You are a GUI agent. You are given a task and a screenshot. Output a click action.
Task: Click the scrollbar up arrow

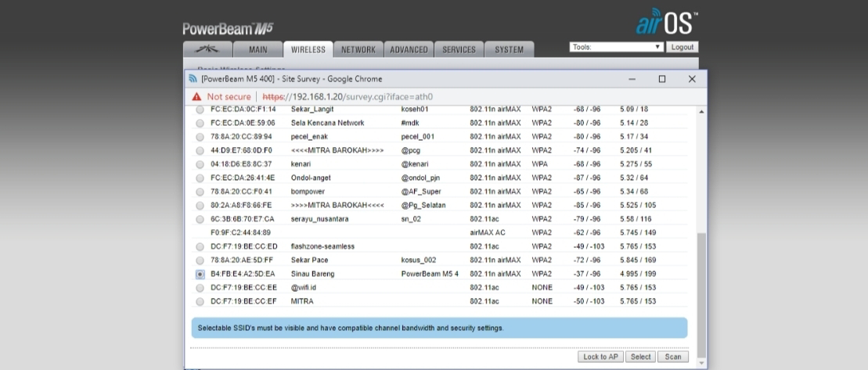click(x=702, y=111)
